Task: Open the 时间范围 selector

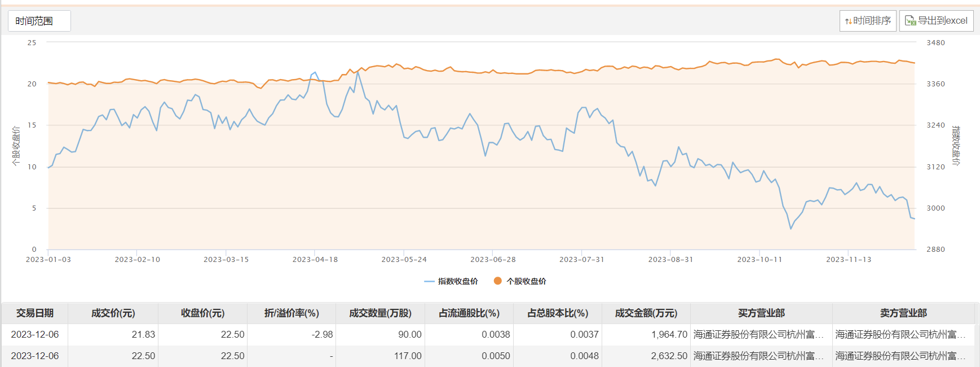Action: click(39, 21)
